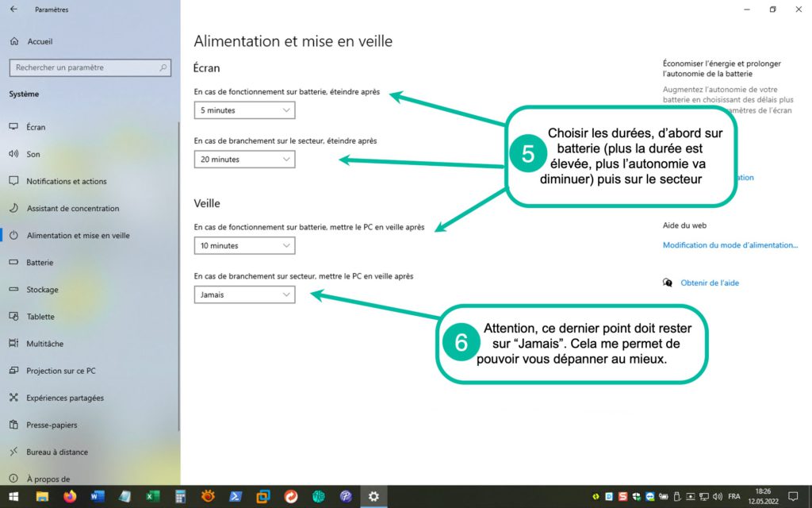Open Assistant de concentration settings
Image resolution: width=812 pixels, height=508 pixels.
72,208
